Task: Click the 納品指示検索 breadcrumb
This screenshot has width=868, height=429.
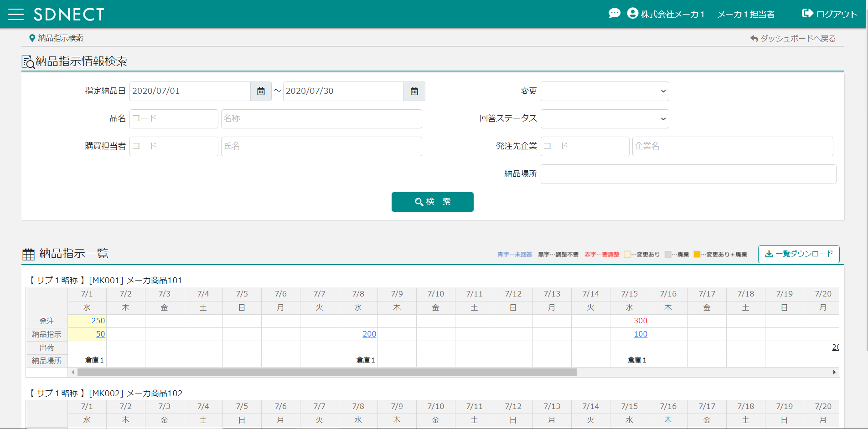Action: point(61,38)
